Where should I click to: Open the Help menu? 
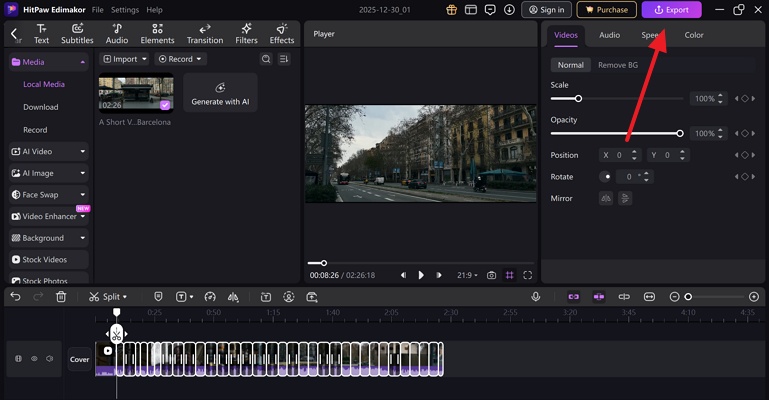[154, 10]
